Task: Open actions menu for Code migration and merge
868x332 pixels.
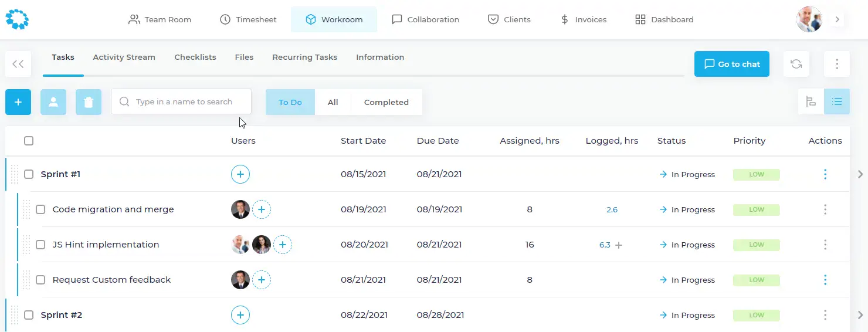Action: tap(825, 209)
